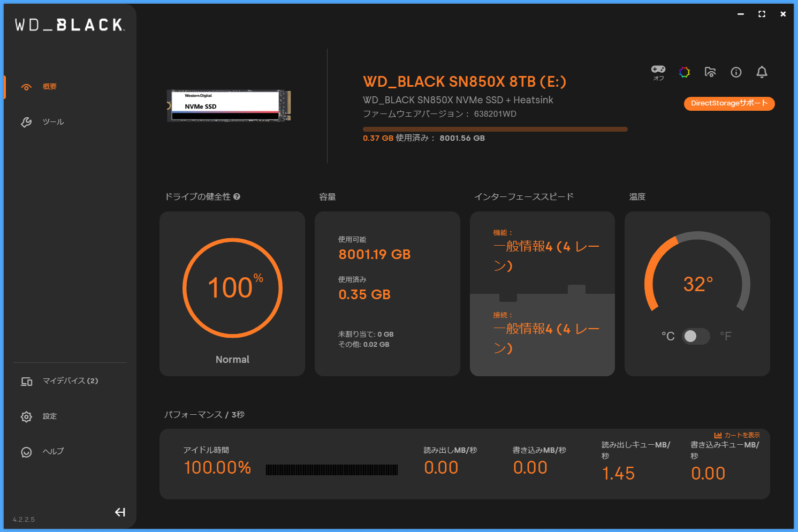Click the 書き込みMB/秒 0.00 value
This screenshot has width=798, height=532.
pos(530,468)
